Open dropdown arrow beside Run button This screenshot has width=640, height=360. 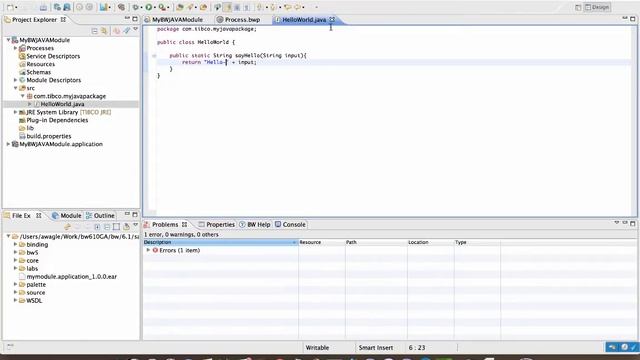pos(155,8)
